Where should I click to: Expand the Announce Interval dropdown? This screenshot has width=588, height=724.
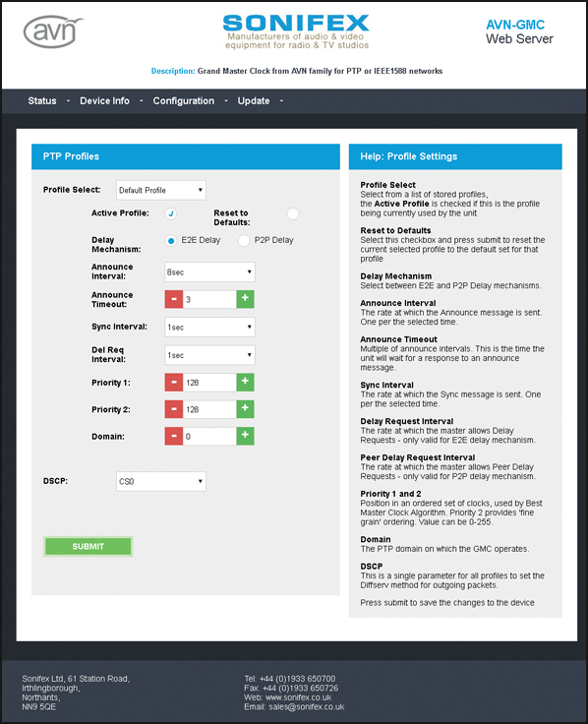click(209, 271)
